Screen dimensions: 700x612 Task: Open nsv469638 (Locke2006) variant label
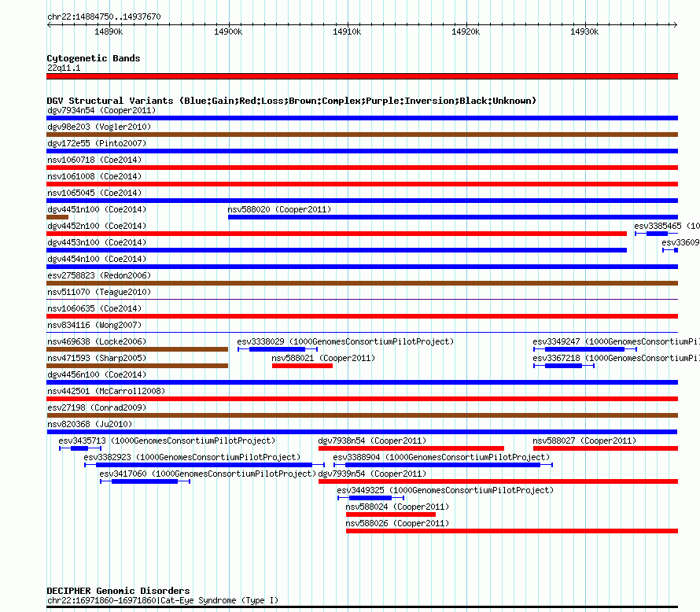pos(97,341)
